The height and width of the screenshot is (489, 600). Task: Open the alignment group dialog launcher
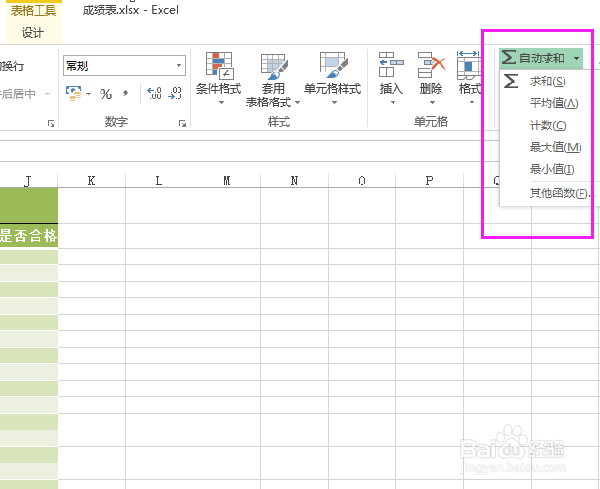[51, 123]
